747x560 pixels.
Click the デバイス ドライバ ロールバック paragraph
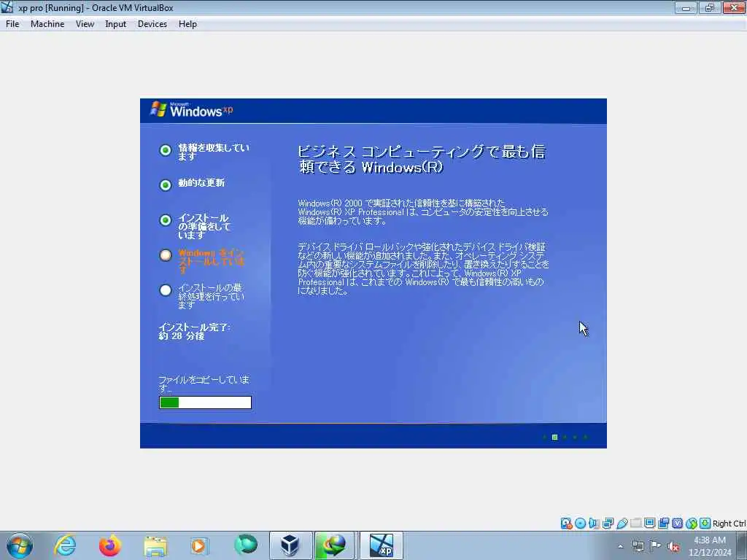point(423,268)
